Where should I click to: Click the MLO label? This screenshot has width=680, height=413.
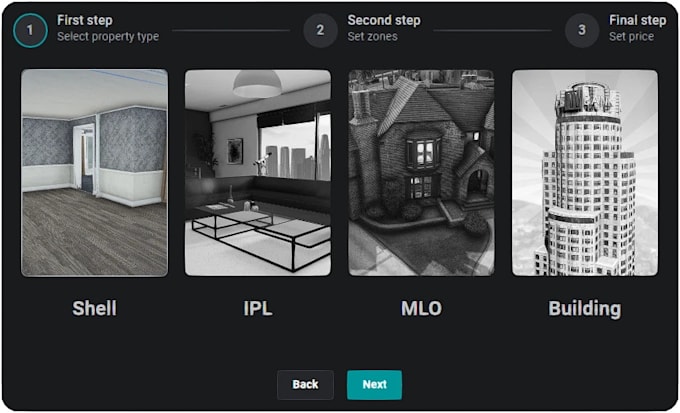[x=421, y=308]
